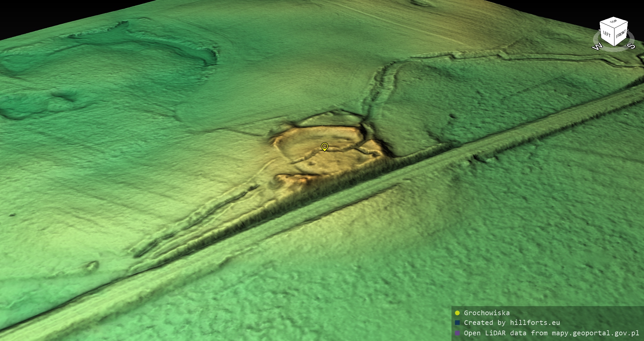Select the LEFT face of the navigation cube
The image size is (644, 341).
pyautogui.click(x=607, y=34)
